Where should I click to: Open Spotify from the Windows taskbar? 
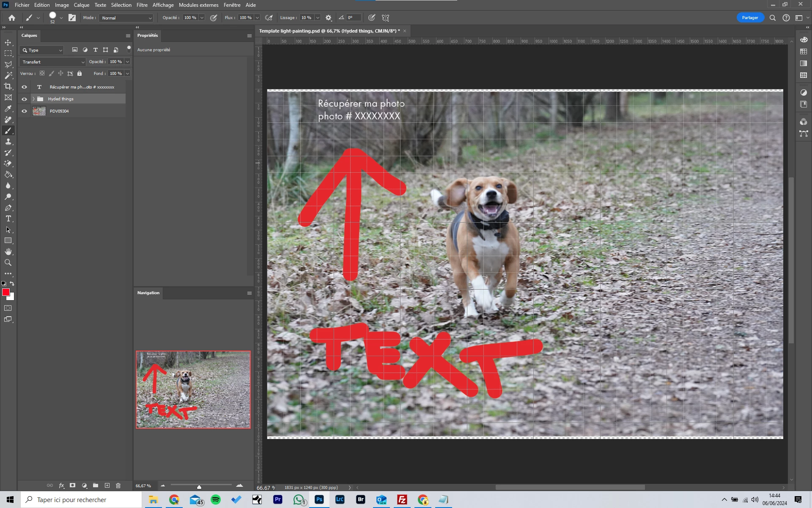(x=216, y=500)
